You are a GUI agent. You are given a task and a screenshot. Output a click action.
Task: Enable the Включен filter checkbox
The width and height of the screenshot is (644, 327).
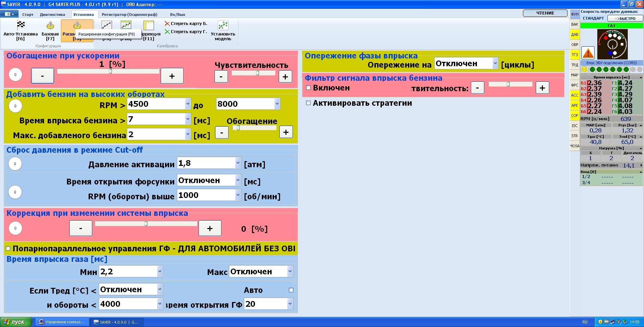(308, 88)
